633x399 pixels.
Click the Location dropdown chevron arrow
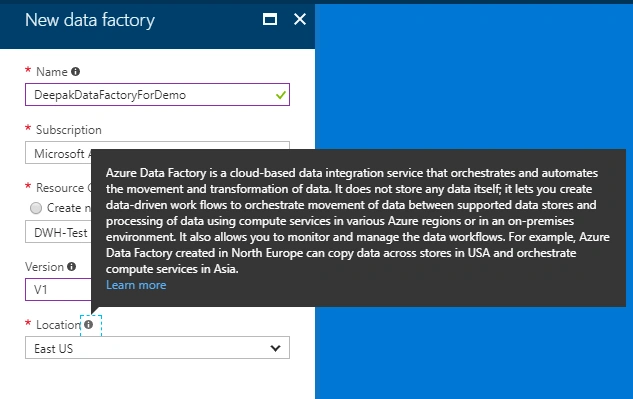coord(275,348)
